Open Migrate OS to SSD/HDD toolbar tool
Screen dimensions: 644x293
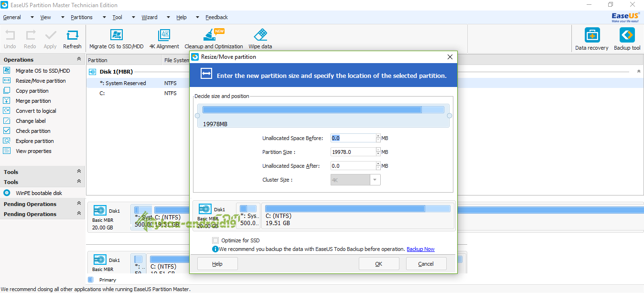(x=116, y=39)
